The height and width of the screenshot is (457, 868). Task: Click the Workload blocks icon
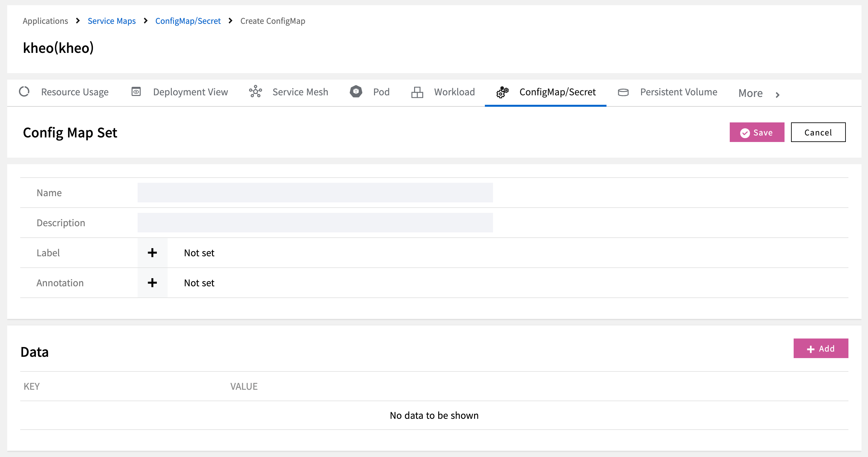click(417, 92)
